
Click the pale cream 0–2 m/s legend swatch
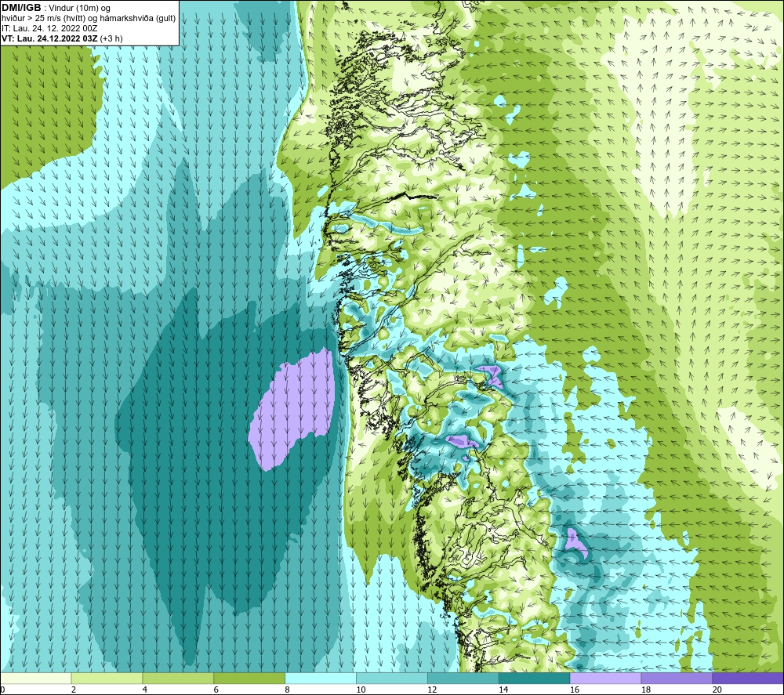click(36, 678)
